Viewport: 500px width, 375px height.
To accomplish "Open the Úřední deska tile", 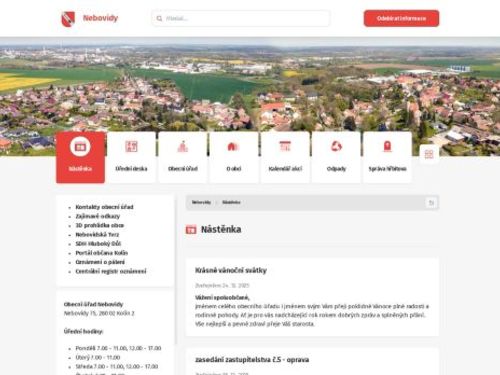I will coord(131,157).
